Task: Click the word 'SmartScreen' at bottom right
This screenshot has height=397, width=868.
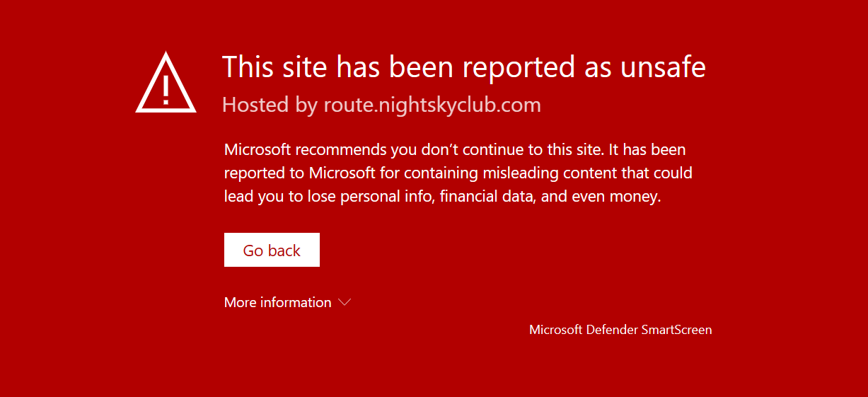Action: point(676,330)
